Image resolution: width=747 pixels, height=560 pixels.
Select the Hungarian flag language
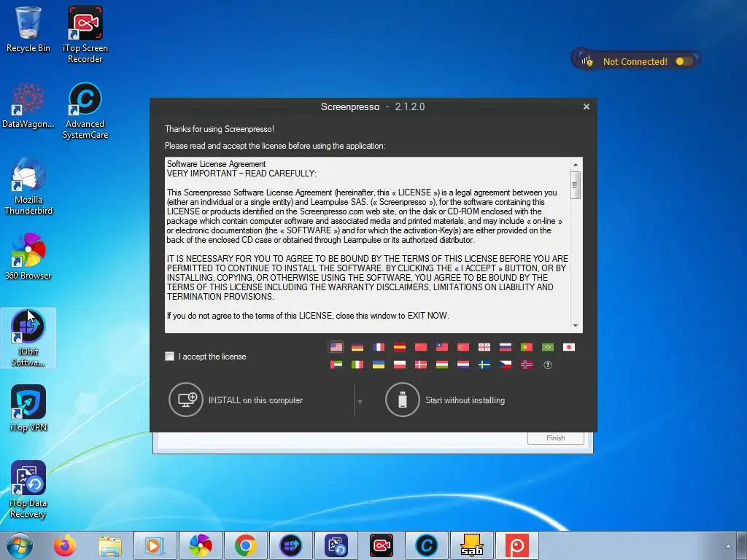click(x=442, y=365)
